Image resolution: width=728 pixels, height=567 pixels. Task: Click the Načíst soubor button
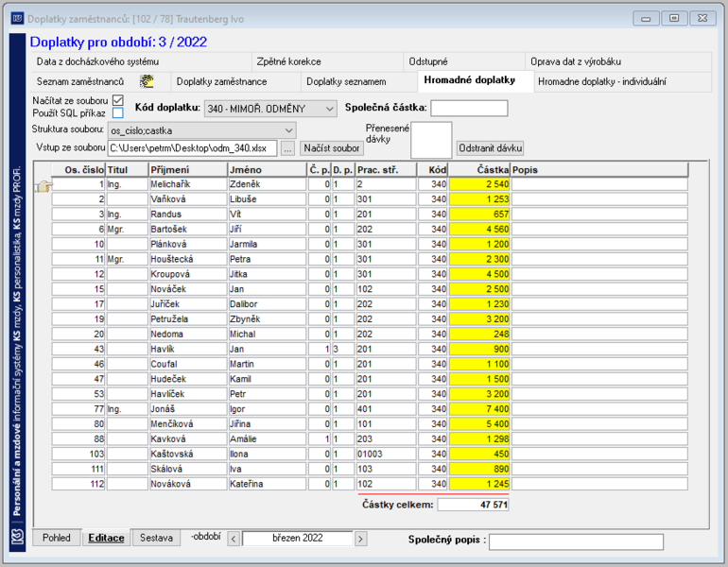click(x=332, y=148)
